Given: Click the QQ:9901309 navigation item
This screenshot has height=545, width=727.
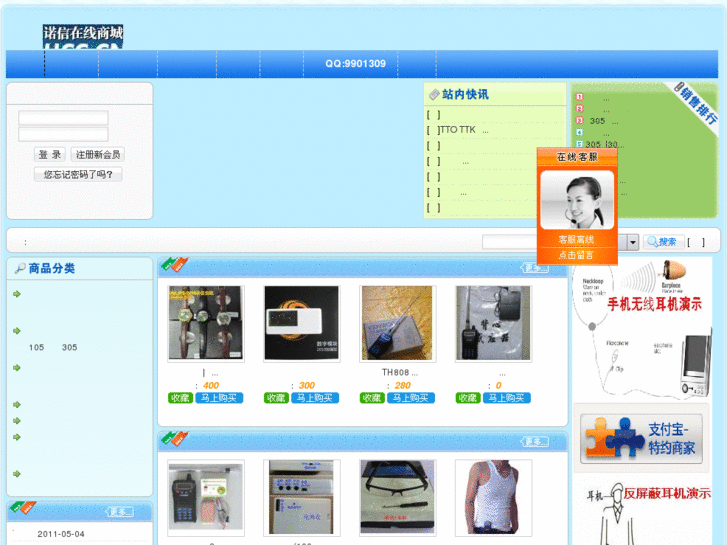Looking at the screenshot, I should [355, 64].
